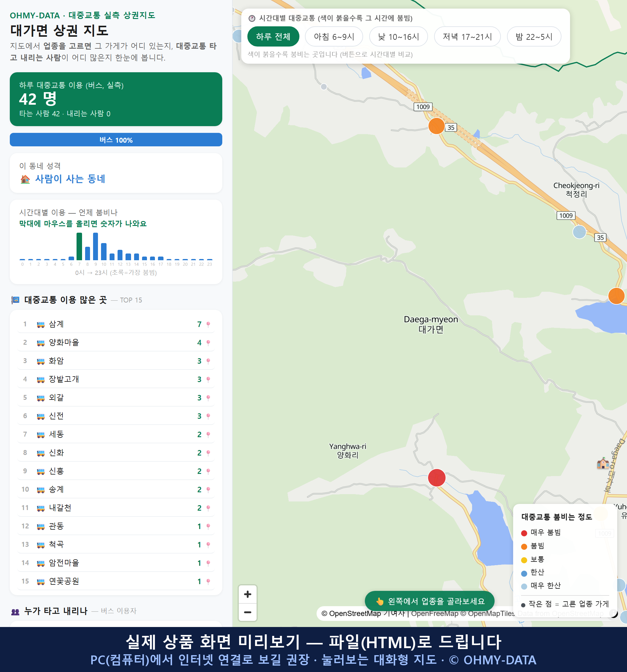Select the 저녁 17~21시 time filter
The height and width of the screenshot is (672, 627).
tap(467, 36)
